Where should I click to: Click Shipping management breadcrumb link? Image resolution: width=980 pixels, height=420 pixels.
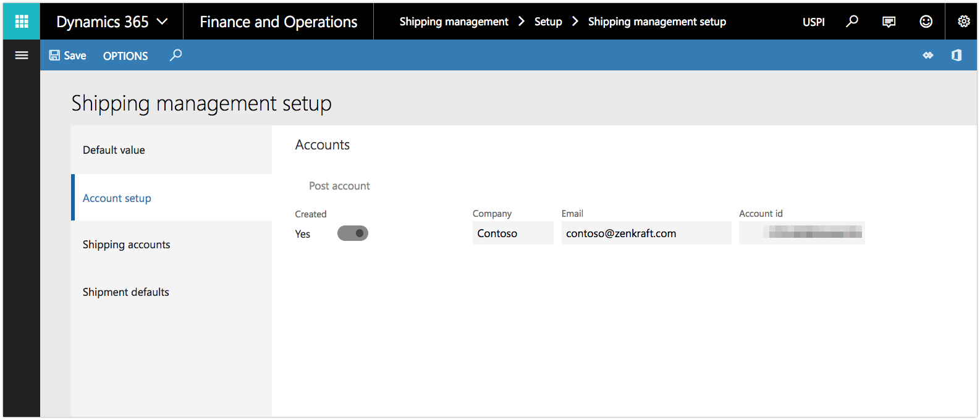(454, 22)
